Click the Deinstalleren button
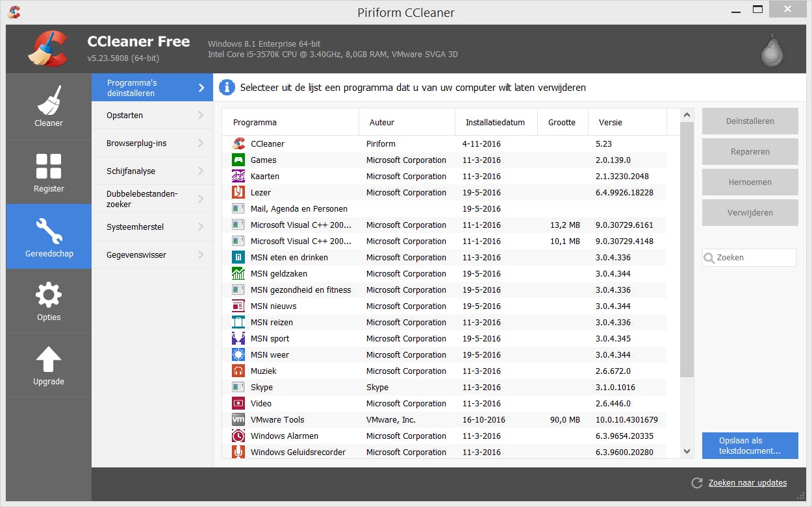Image resolution: width=812 pixels, height=507 pixels. (x=750, y=121)
